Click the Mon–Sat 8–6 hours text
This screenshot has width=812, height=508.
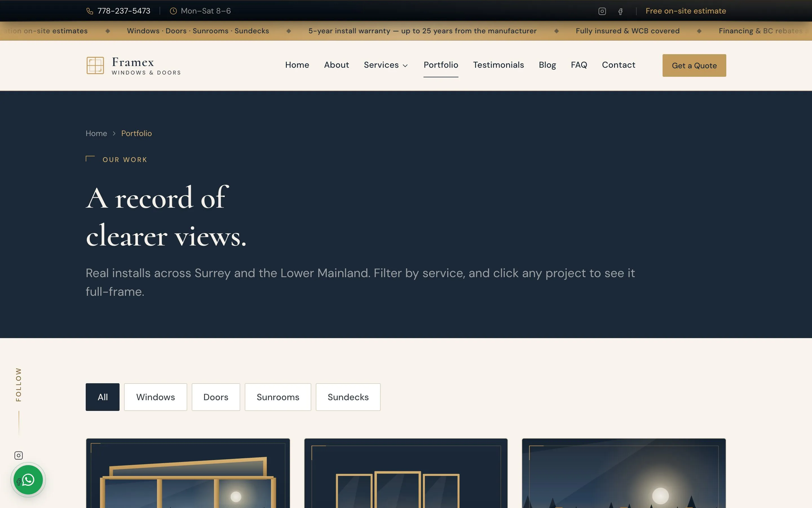click(206, 11)
